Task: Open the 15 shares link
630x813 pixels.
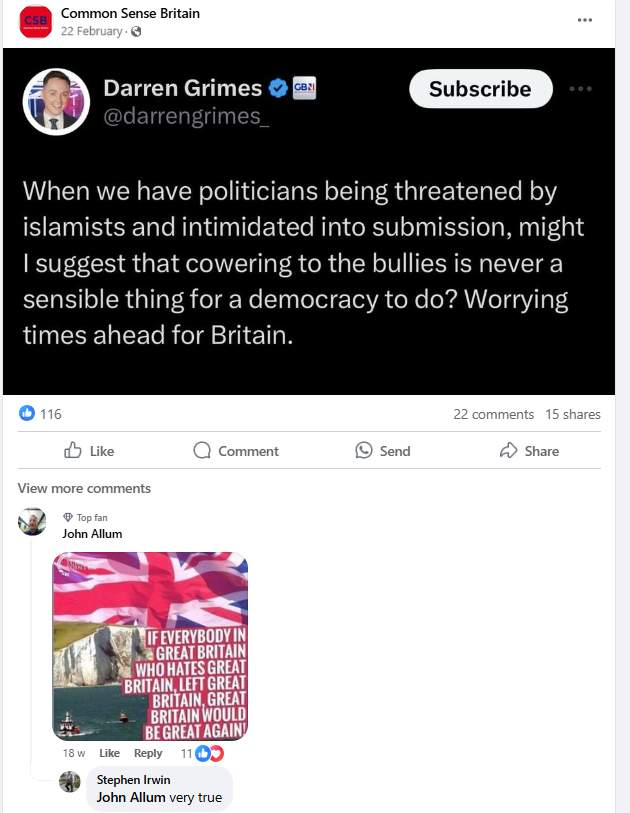Action: 572,414
